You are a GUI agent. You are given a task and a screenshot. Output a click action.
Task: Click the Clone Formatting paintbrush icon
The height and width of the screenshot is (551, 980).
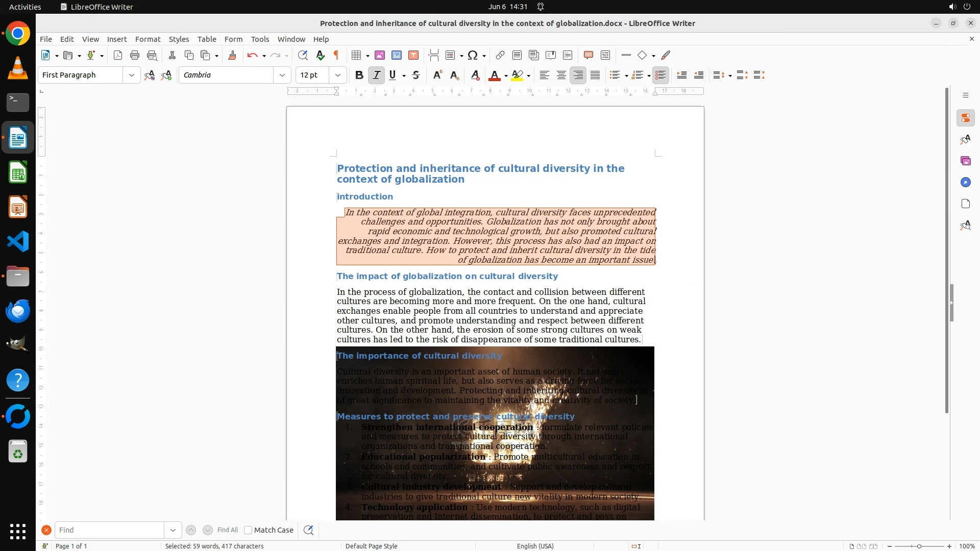click(x=232, y=56)
